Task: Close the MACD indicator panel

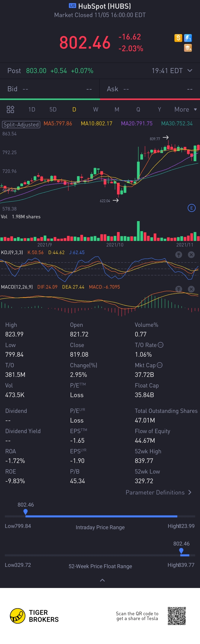Action: coord(191,289)
